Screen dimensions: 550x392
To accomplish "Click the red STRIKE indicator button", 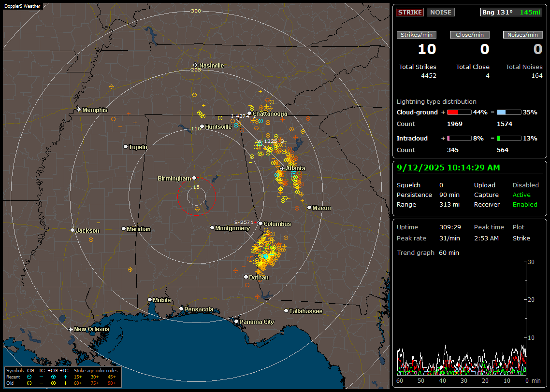I will click(410, 12).
